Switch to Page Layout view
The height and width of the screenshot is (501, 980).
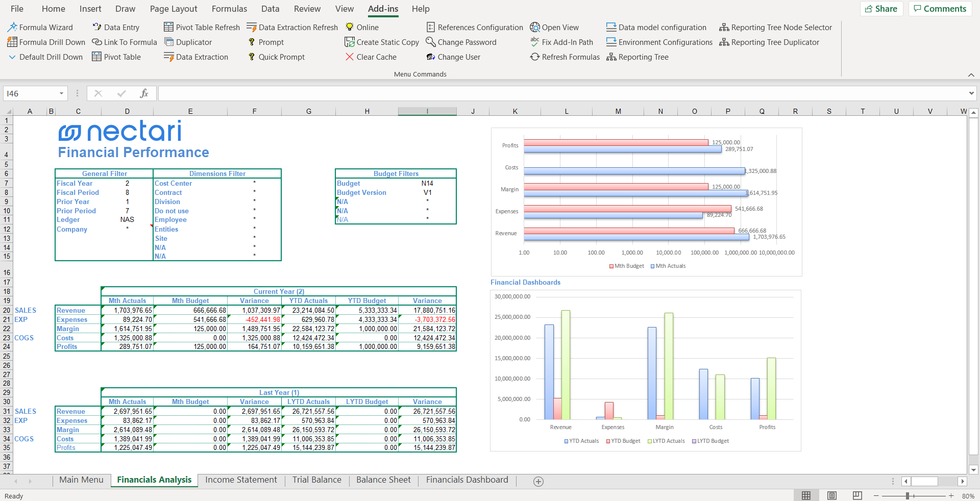(832, 496)
